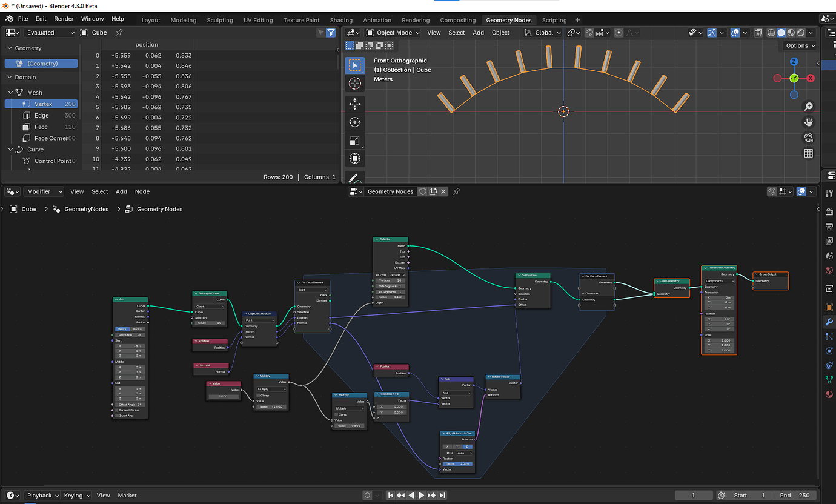Screen dimensions: 836x504
Task: Activate the 3D Cursor tool
Action: (x=355, y=83)
